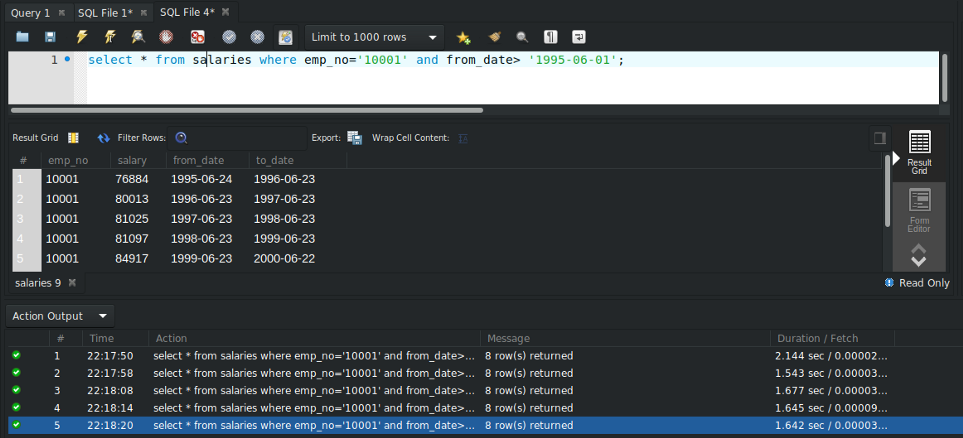The image size is (963, 438).
Task: Select the SQL File 4* tab
Action: pos(187,12)
